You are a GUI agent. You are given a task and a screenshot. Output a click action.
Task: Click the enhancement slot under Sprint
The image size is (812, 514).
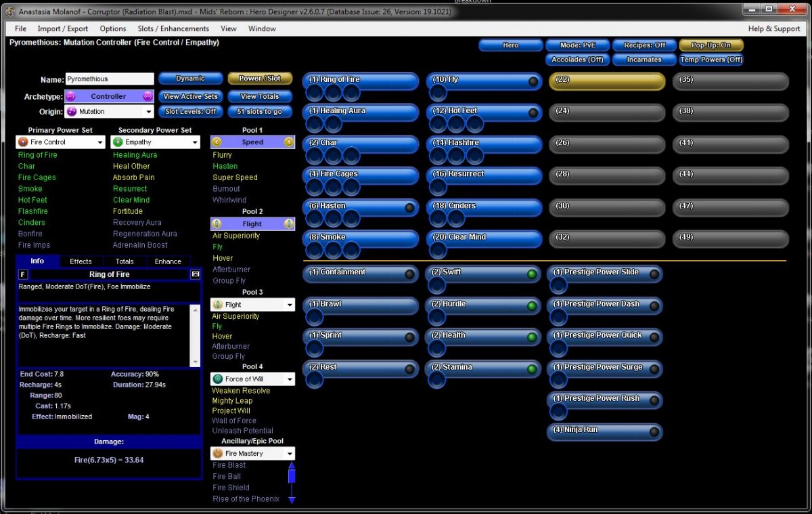coord(314,348)
